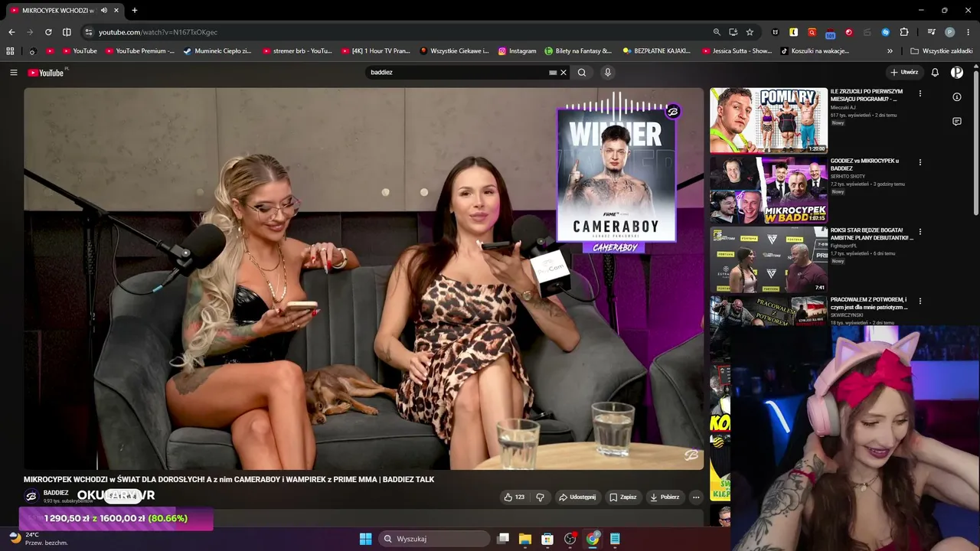Submit the YouTube search with the magnifier

point(582,73)
